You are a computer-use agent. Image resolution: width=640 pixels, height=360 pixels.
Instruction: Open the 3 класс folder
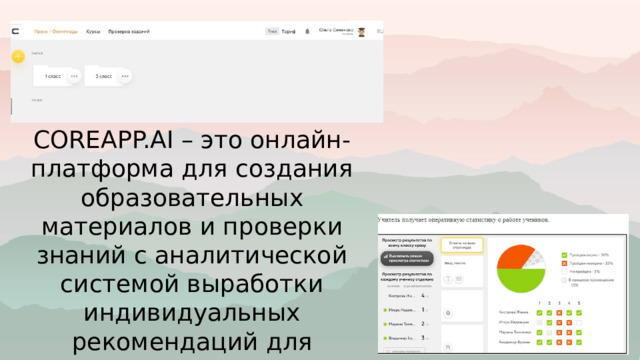coord(103,76)
